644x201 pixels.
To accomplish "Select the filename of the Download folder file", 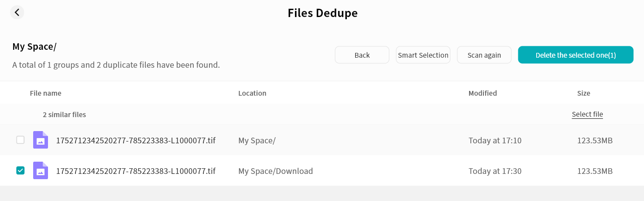I will pyautogui.click(x=136, y=171).
